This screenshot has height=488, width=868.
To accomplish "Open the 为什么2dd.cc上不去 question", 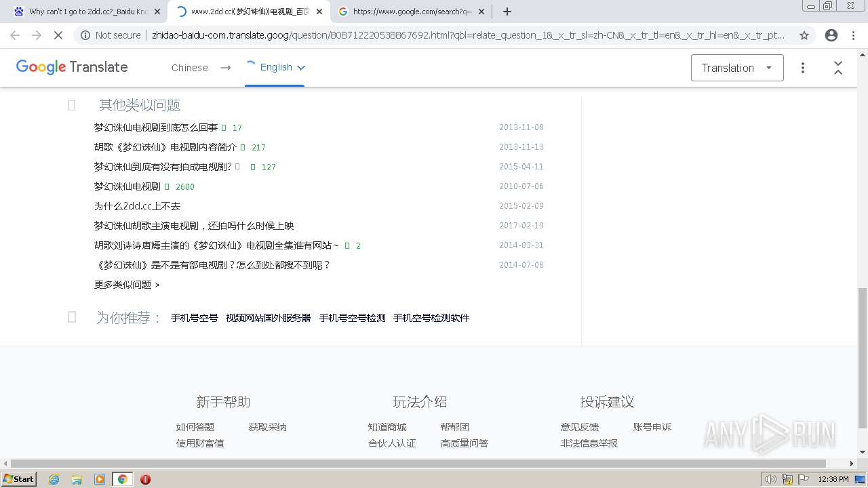I will point(137,206).
